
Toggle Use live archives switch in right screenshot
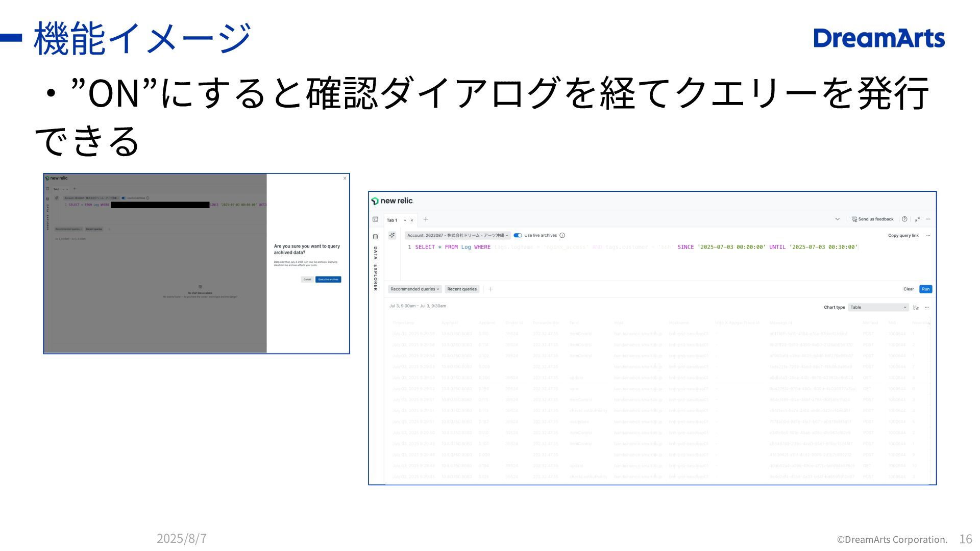click(x=518, y=236)
